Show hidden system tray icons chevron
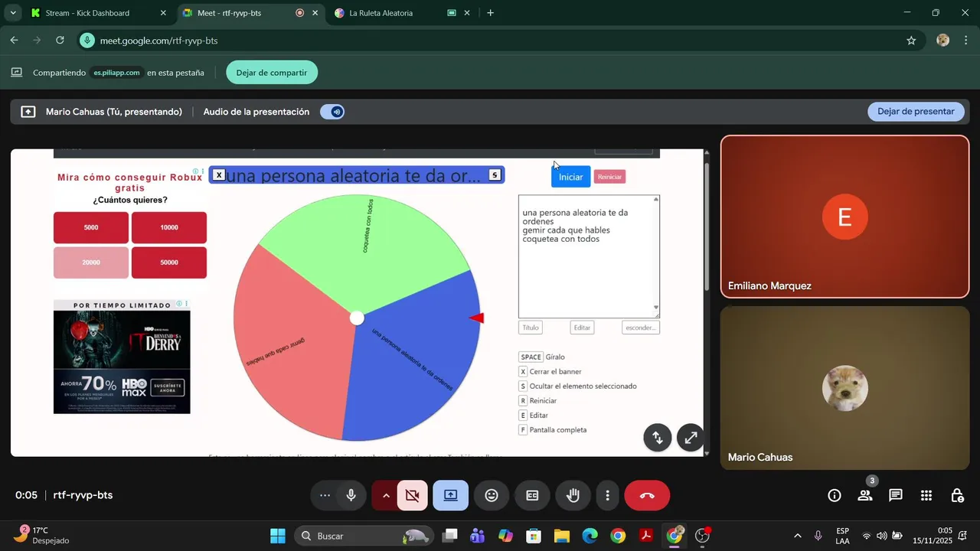The image size is (980, 551). point(798,536)
